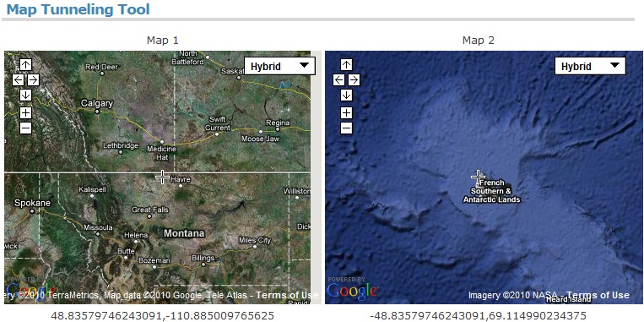Pan Map 2 down with down arrow
The height and width of the screenshot is (322, 644).
(x=346, y=95)
